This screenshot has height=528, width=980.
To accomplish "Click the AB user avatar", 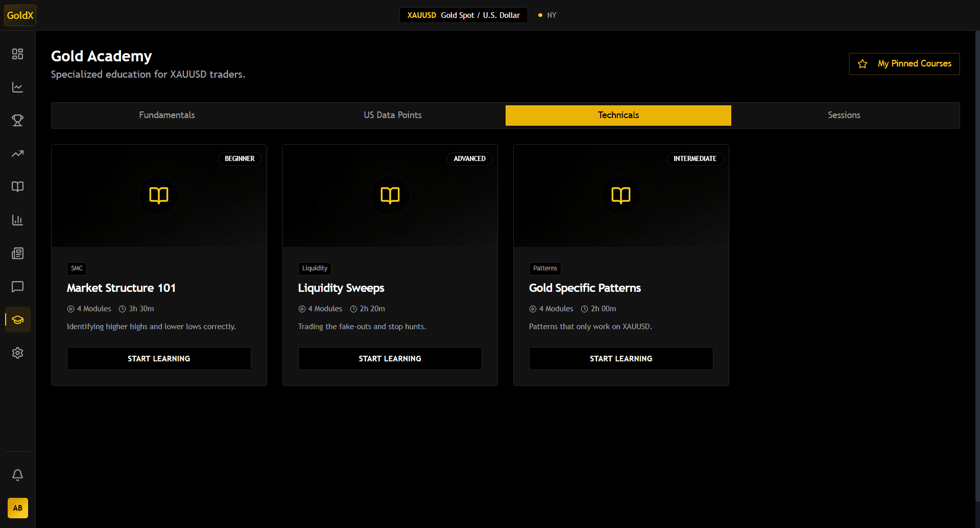I will [17, 508].
